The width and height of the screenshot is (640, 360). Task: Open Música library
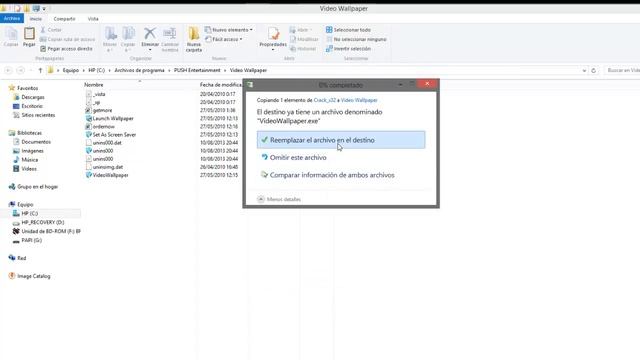point(29,160)
